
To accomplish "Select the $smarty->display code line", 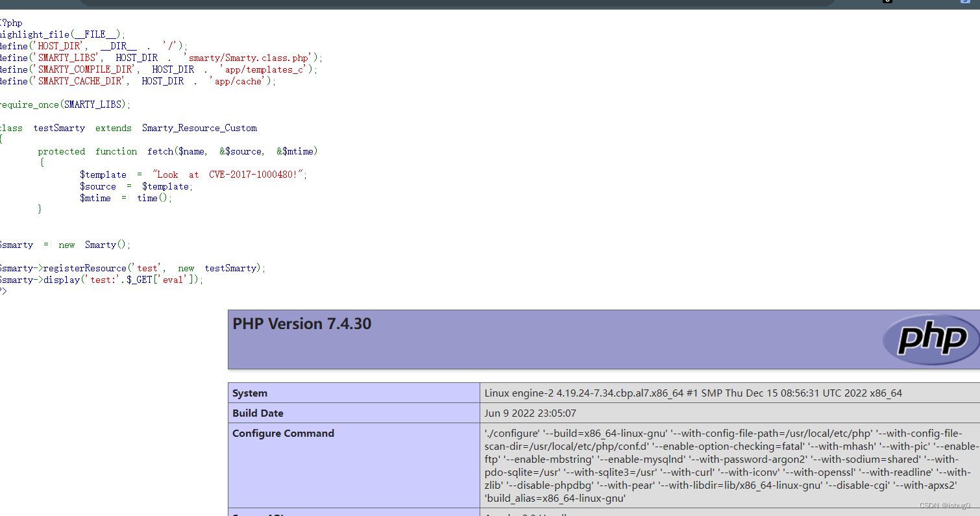I will tap(102, 280).
